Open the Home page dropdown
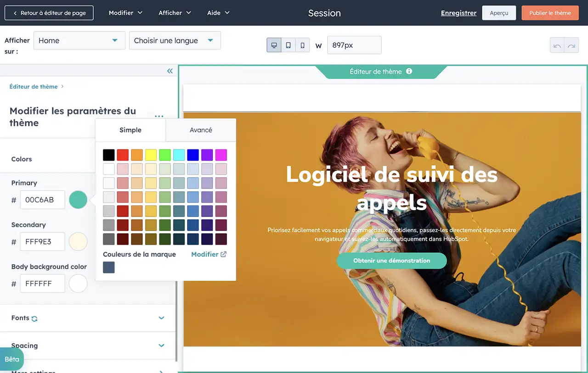The height and width of the screenshot is (373, 588). click(79, 40)
